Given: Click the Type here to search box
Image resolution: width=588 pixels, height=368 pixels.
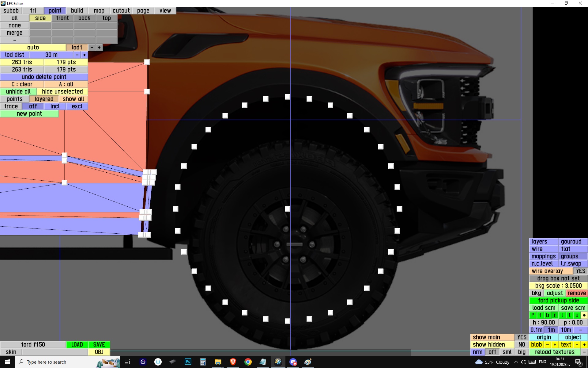Looking at the screenshot, I should [58, 362].
